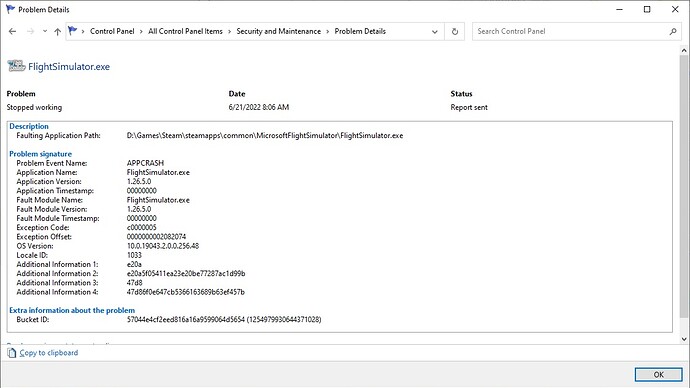Open address bar history dropdown
This screenshot has height=388, width=690.
[x=435, y=32]
